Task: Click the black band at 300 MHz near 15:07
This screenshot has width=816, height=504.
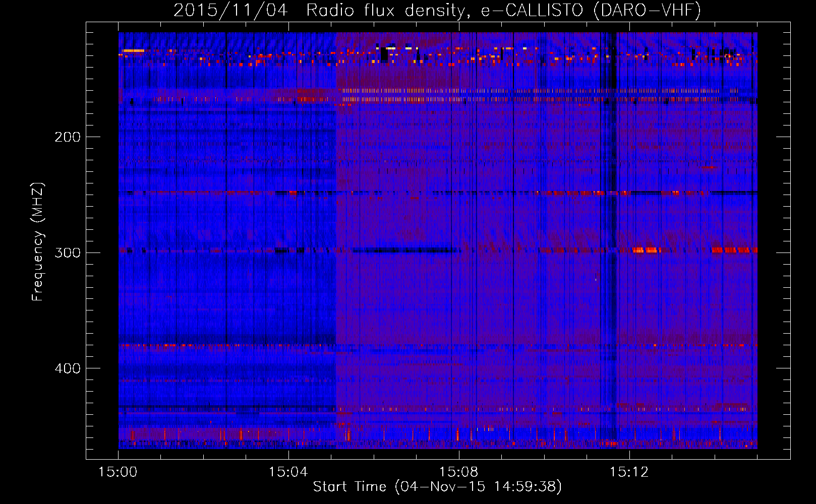Action: click(406, 250)
